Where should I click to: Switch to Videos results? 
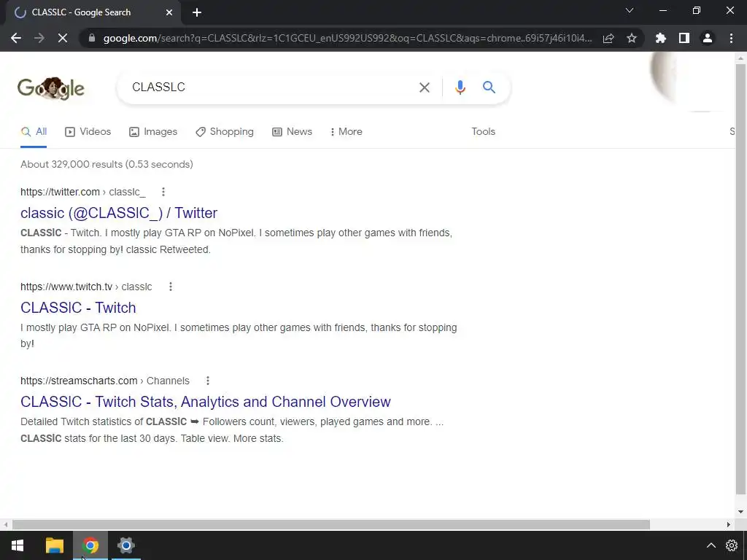click(x=88, y=131)
